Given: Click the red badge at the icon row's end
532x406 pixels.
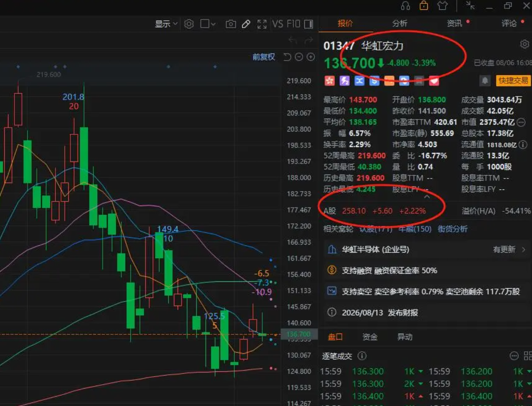Looking at the screenshot, I should 434,81.
